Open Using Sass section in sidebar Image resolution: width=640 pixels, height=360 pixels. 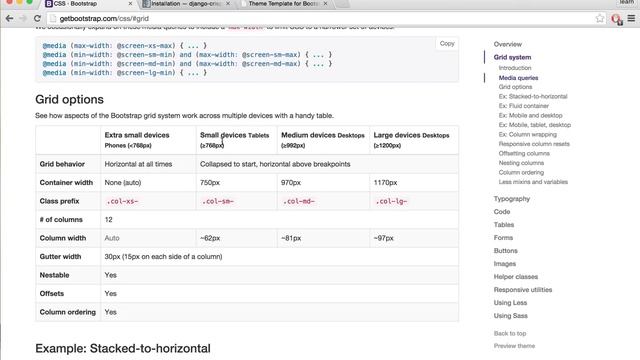coord(511,316)
